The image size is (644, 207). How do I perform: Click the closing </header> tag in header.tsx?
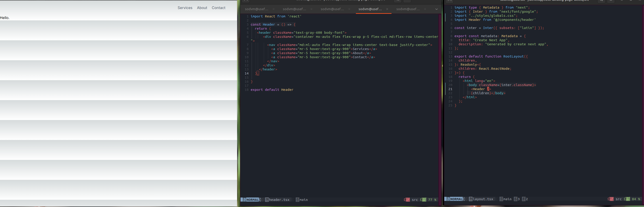pyautogui.click(x=268, y=70)
